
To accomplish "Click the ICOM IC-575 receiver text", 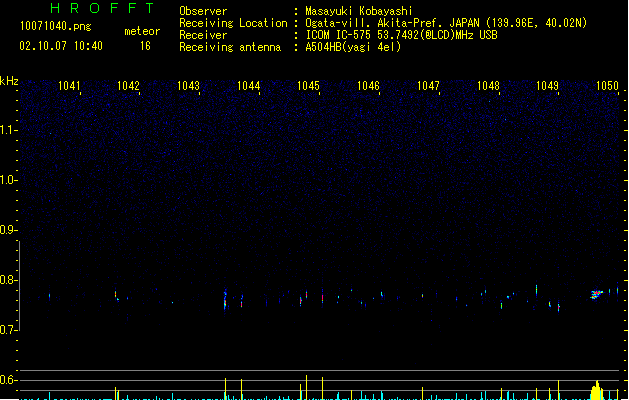I will pyautogui.click(x=401, y=35).
